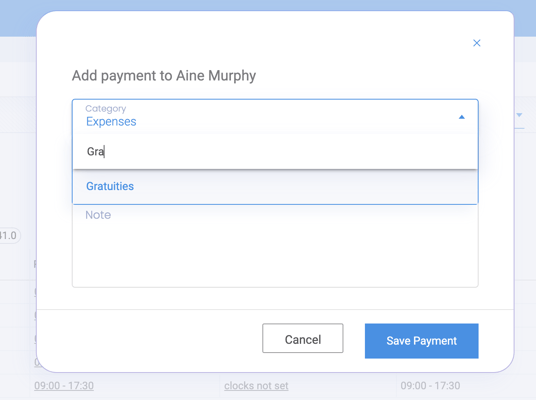Open the clocks not set link
Viewport: 536px width, 400px height.
tap(256, 386)
